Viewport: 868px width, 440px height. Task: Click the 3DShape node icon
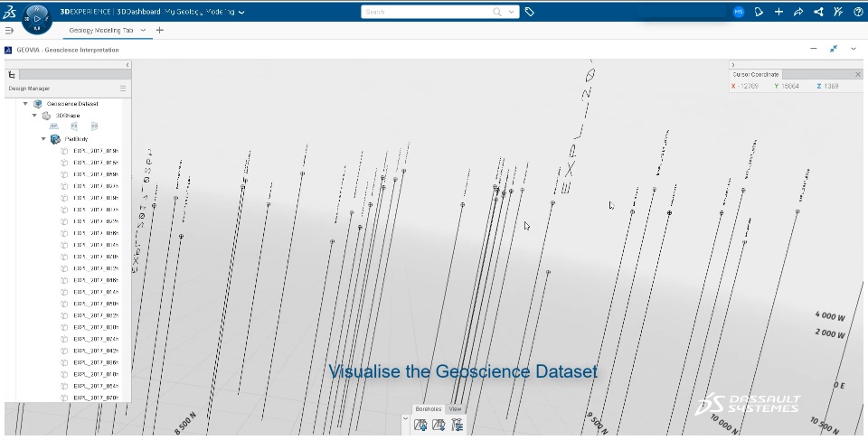46,115
